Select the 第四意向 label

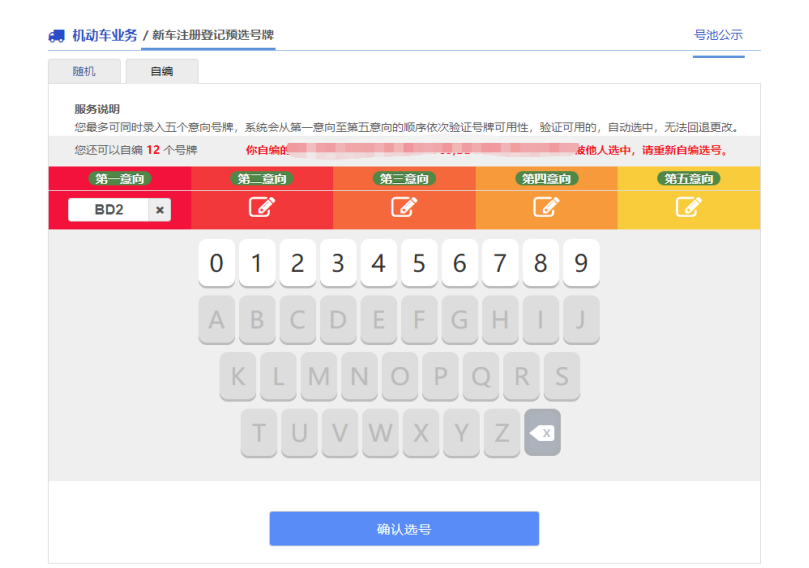[x=546, y=178]
